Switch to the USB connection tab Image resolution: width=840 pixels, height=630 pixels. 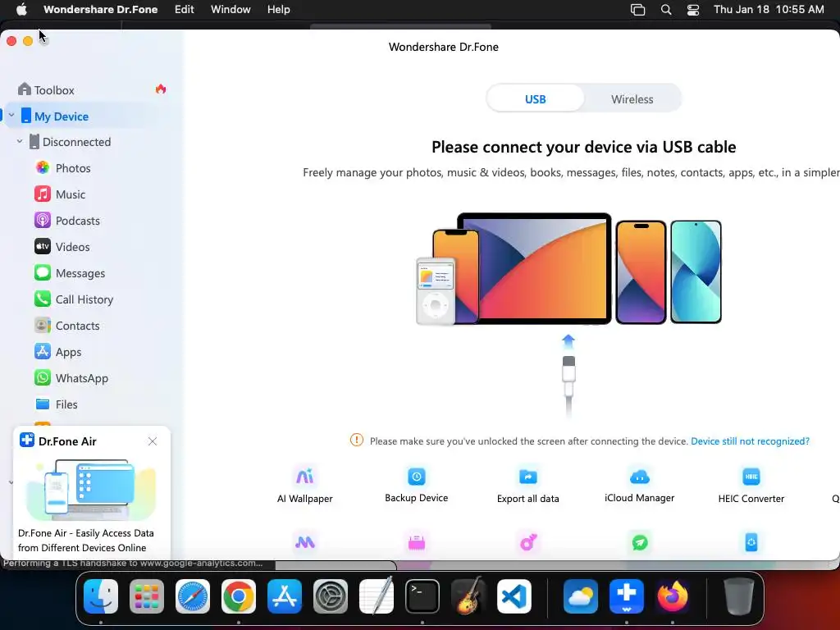pos(535,99)
